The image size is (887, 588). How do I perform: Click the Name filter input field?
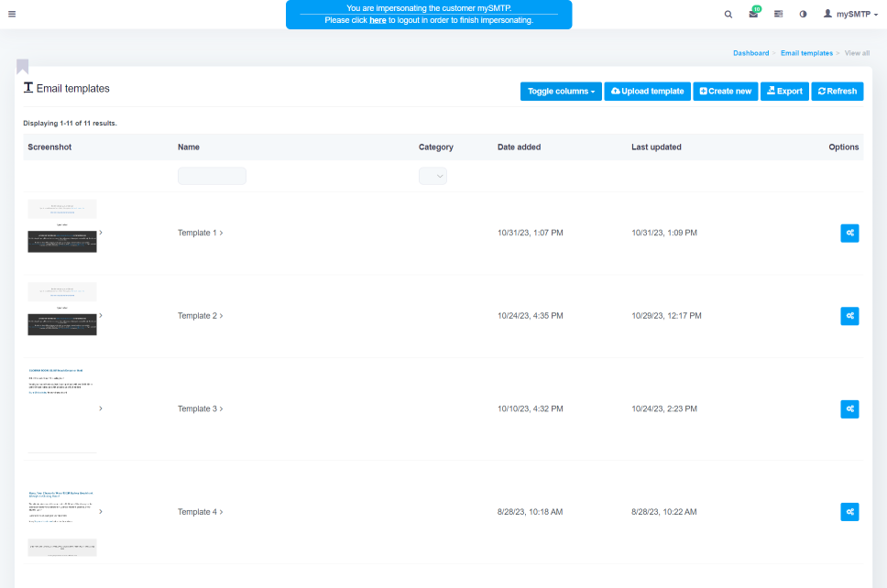coord(212,175)
